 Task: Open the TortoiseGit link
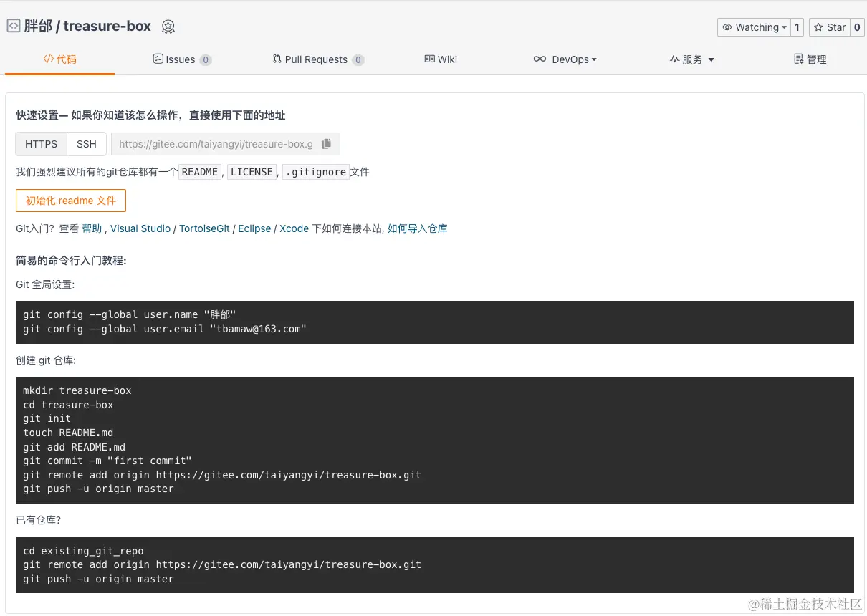(x=204, y=228)
